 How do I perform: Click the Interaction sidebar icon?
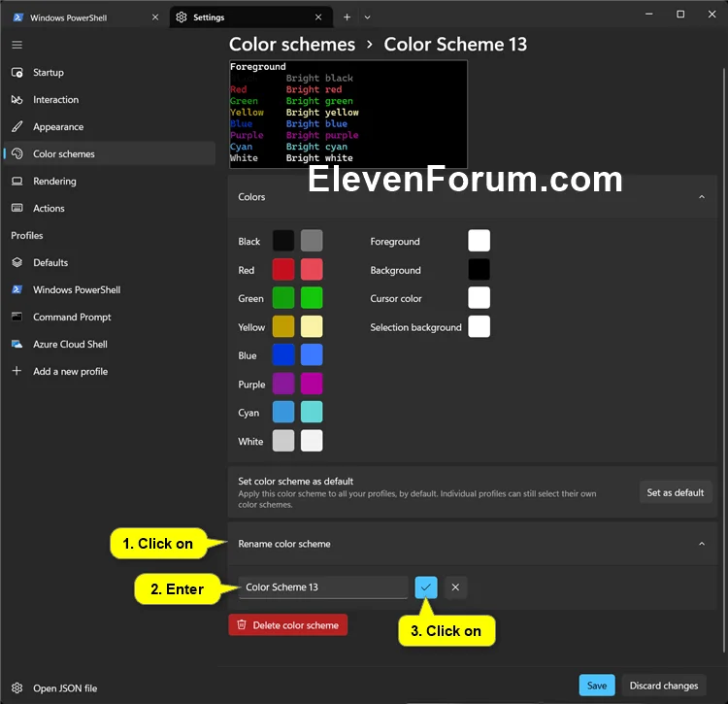click(17, 99)
